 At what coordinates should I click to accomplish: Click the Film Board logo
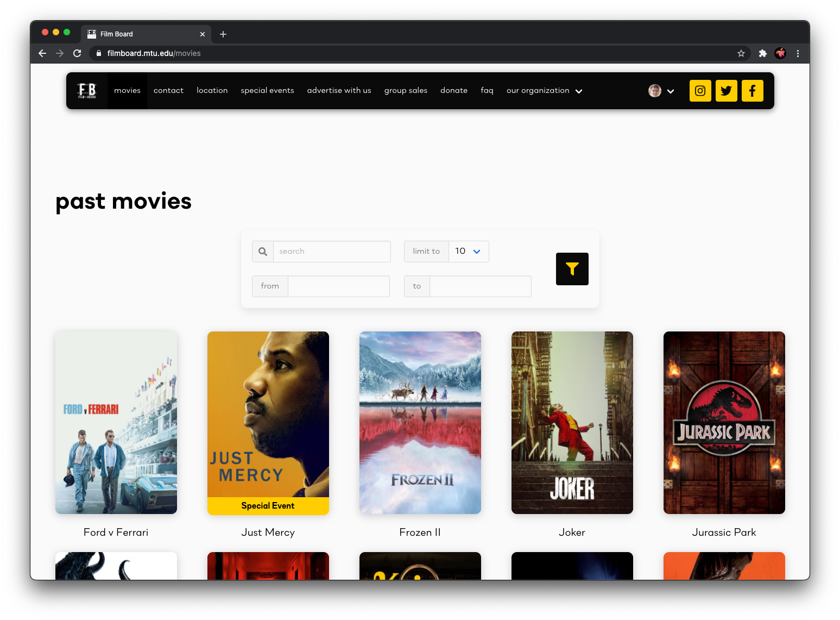pos(87,91)
